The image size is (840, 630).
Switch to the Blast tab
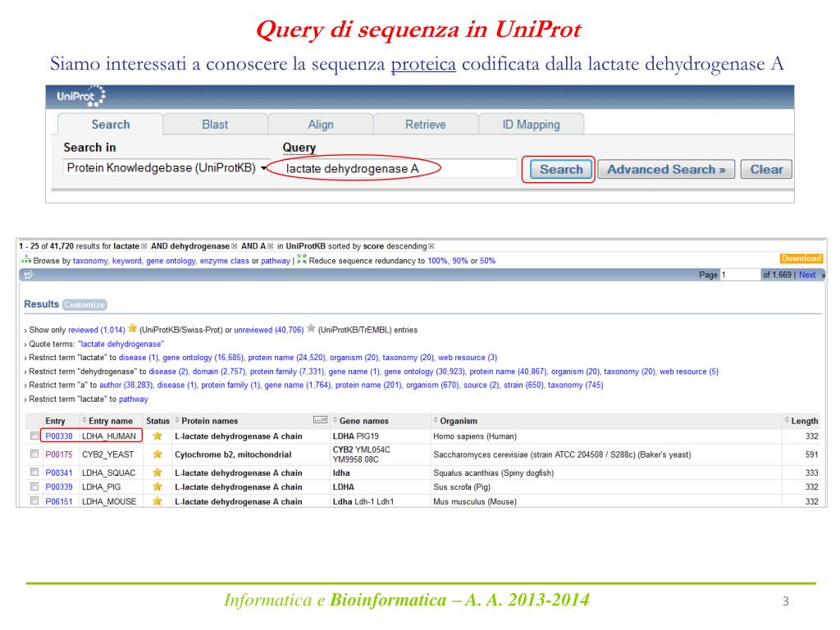(215, 125)
